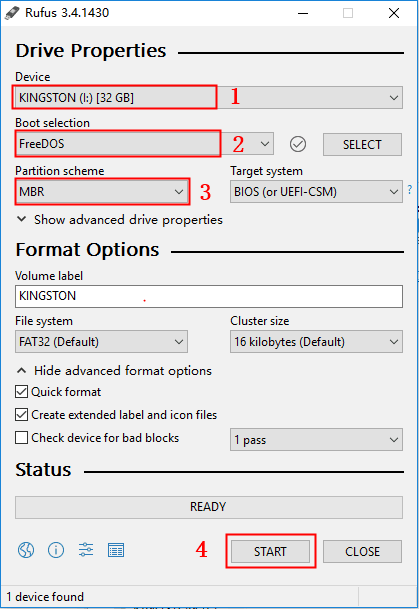Open application settings sliders icon

pyautogui.click(x=86, y=550)
